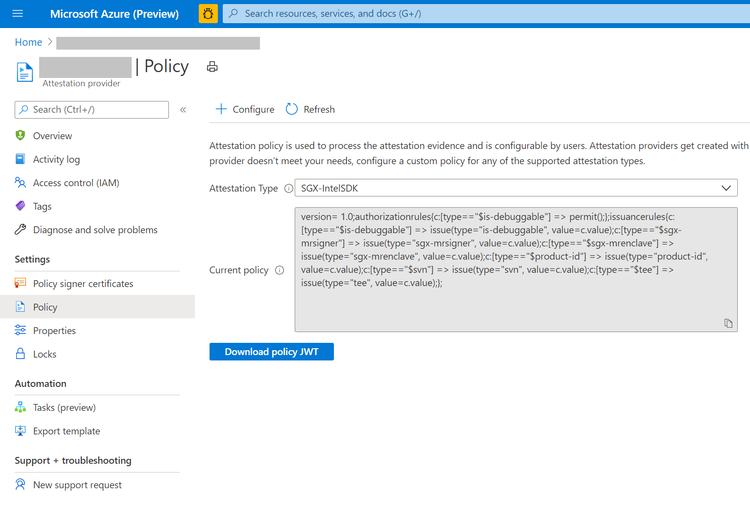This screenshot has width=750, height=506.
Task: Open Activity log page
Action: point(56,159)
